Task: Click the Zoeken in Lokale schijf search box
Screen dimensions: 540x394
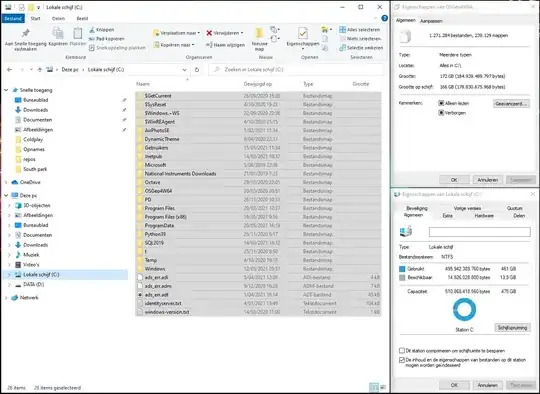Action: click(296, 70)
